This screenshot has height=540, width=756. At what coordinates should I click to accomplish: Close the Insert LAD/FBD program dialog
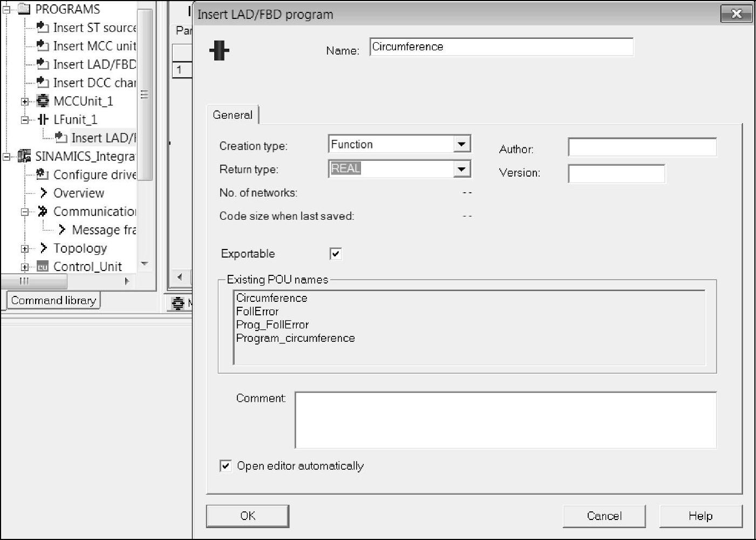737,14
